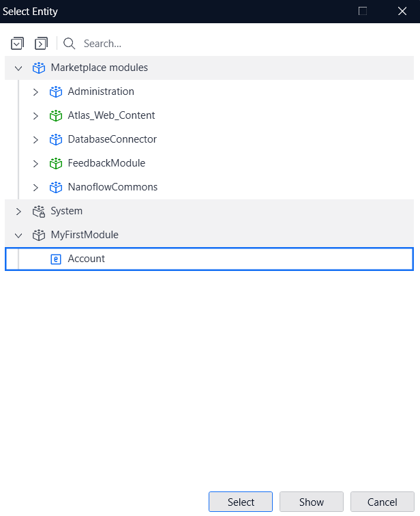Image resolution: width=420 pixels, height=516 pixels.
Task: Click the green Atlas_Web_Content module icon
Action: (56, 115)
